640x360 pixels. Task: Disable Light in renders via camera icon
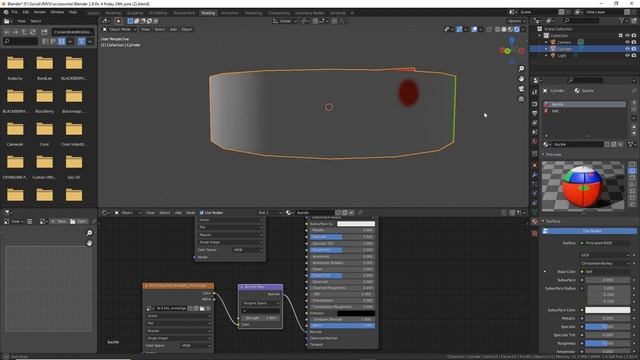click(634, 56)
